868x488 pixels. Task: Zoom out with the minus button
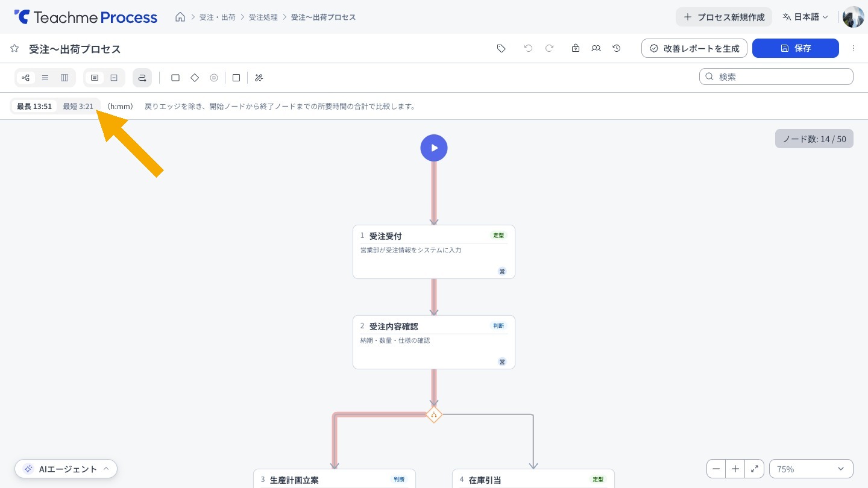click(717, 469)
